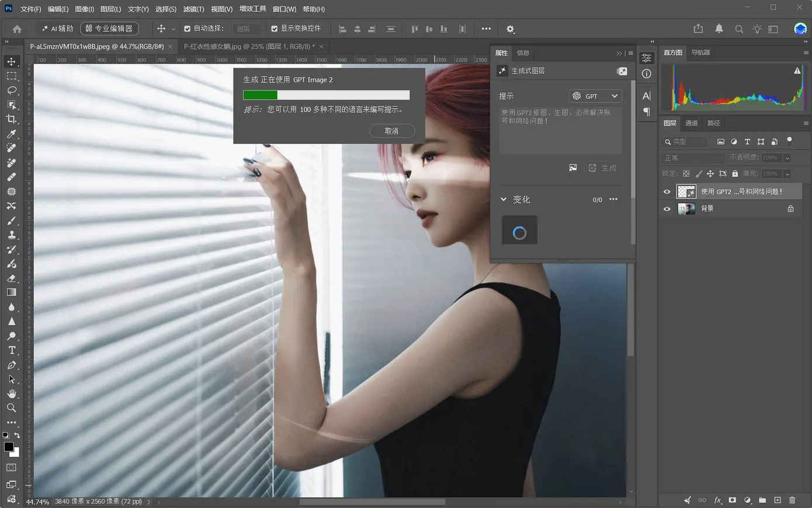
Task: Open the share document icon
Action: tap(698, 29)
